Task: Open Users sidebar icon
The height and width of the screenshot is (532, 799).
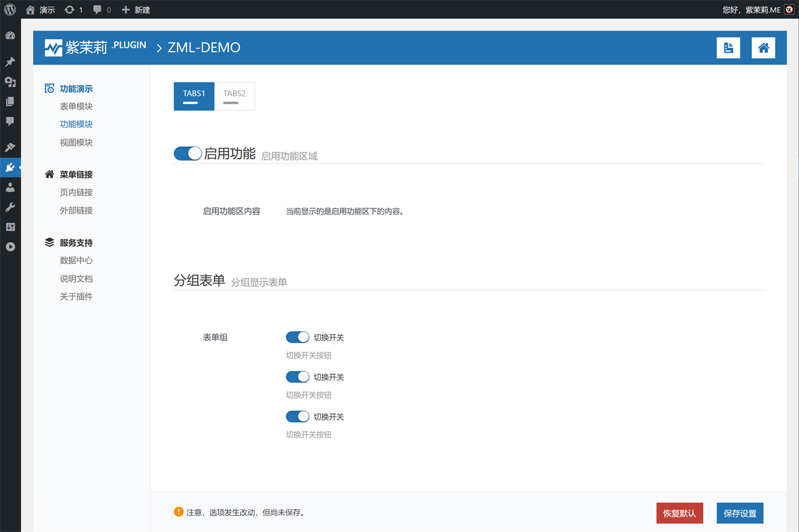Action: click(10, 187)
